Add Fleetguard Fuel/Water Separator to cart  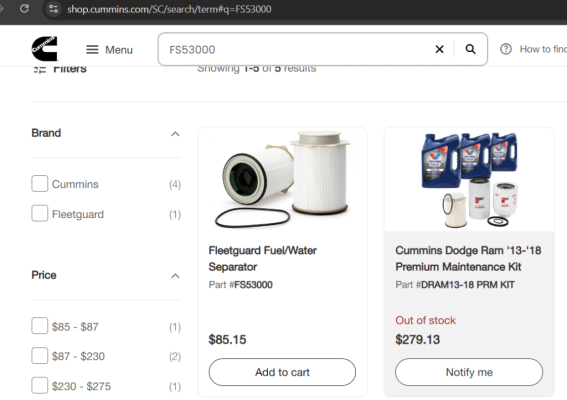point(282,372)
